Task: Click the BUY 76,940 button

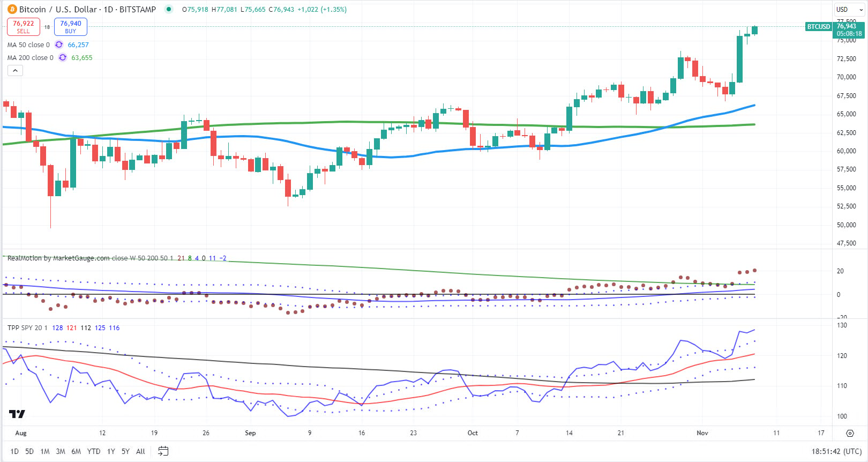Action: (x=71, y=27)
